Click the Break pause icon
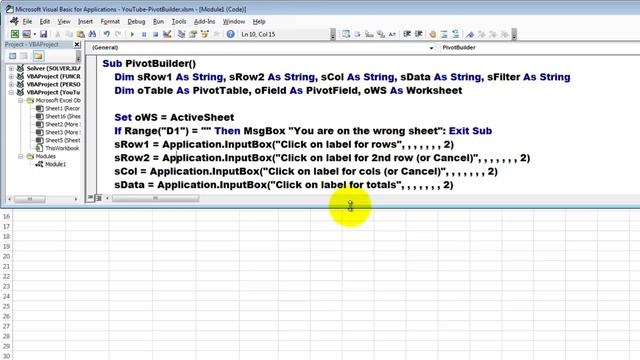The image size is (640, 360). click(144, 34)
